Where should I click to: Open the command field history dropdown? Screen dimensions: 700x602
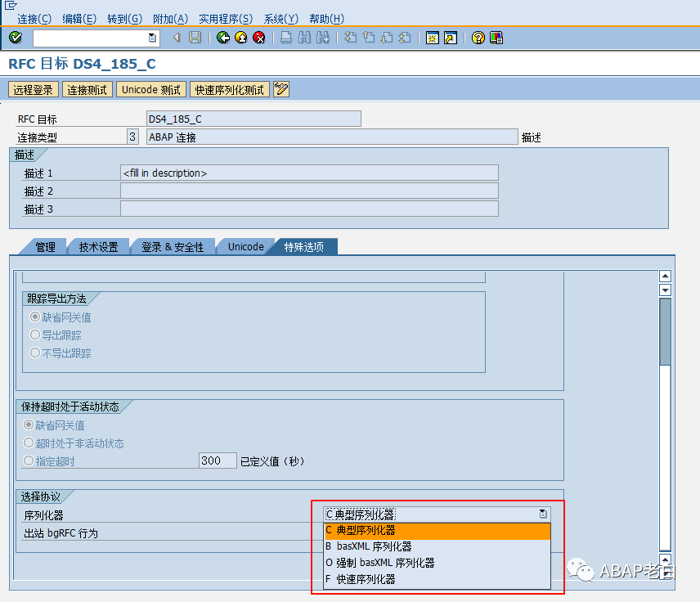coord(152,38)
